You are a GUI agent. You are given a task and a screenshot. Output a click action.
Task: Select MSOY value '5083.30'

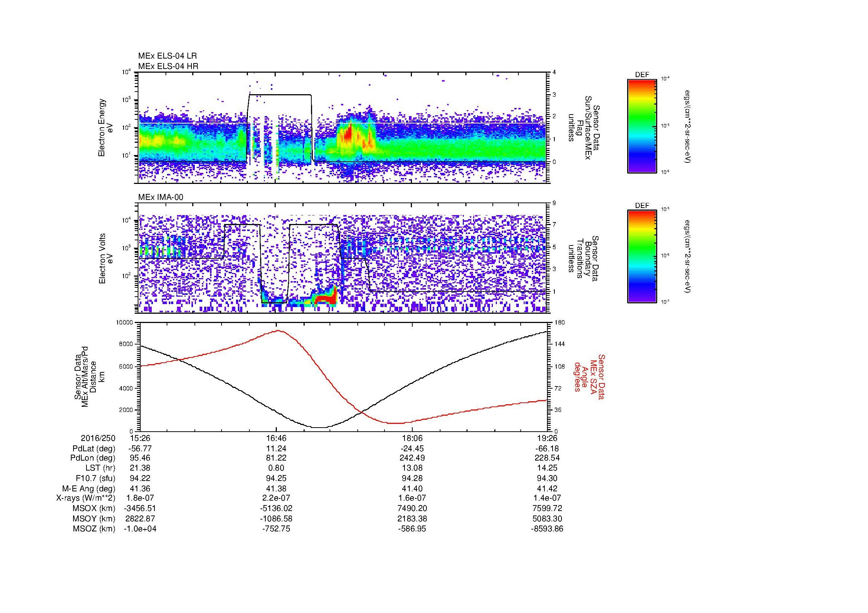(547, 518)
